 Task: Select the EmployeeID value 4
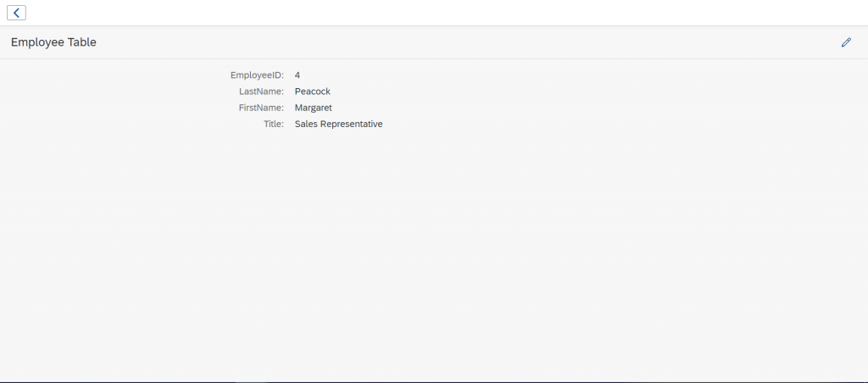pos(298,75)
